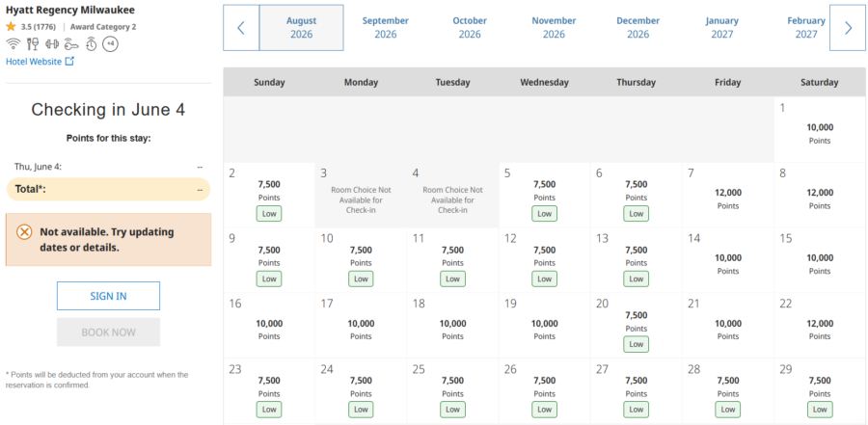The width and height of the screenshot is (868, 425).
Task: Choose August 11 check-in date
Action: point(453,260)
